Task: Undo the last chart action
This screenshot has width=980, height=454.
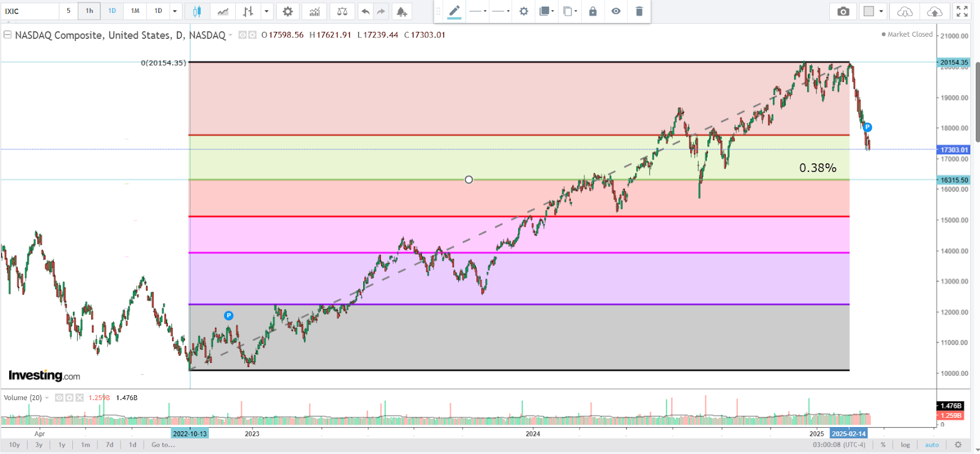Action: (366, 11)
